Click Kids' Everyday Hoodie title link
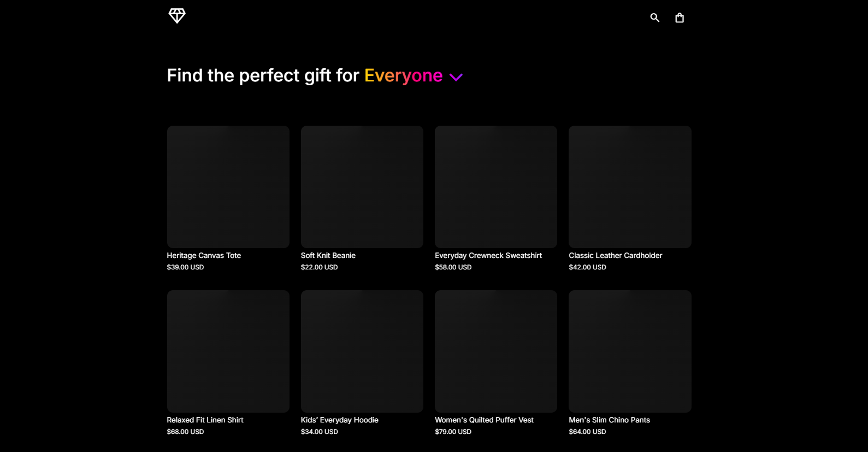This screenshot has height=452, width=868. [339, 420]
